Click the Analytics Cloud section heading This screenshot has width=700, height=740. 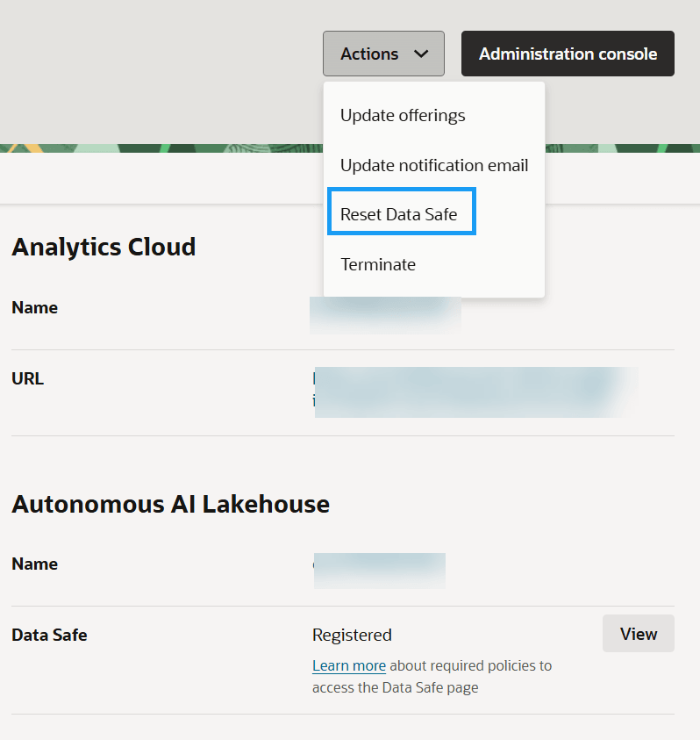104,247
